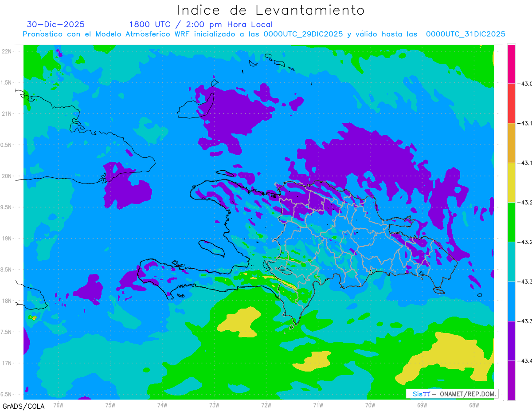Click the "72W" longitude label

pyautogui.click(x=266, y=404)
